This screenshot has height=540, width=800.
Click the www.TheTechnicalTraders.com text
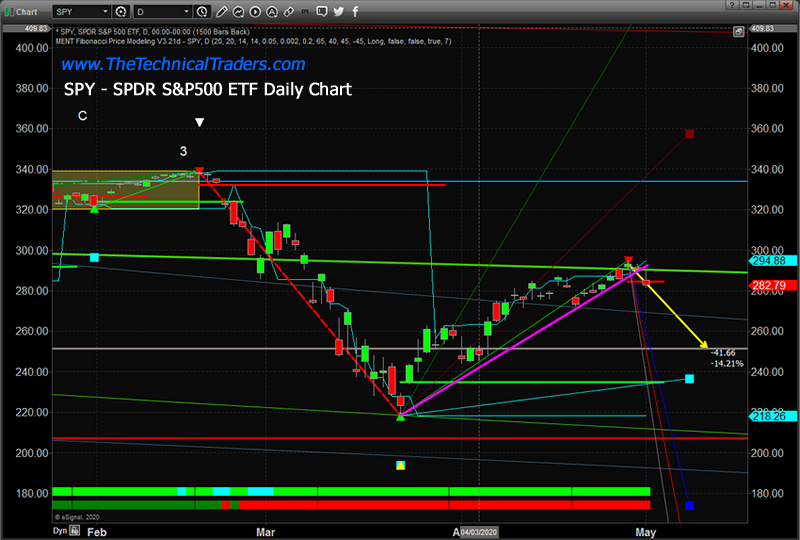[183, 64]
